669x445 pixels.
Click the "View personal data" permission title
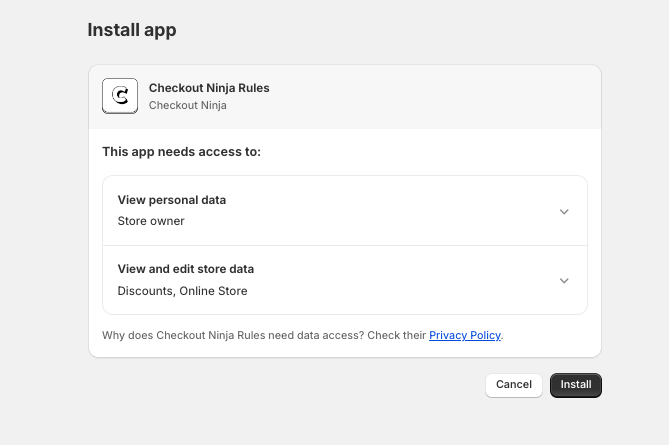172,200
